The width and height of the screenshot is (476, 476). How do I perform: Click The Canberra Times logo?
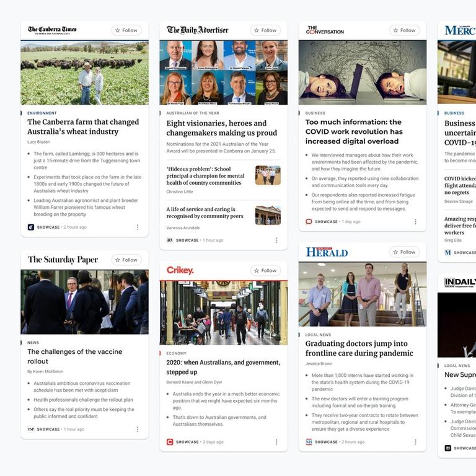[52, 30]
